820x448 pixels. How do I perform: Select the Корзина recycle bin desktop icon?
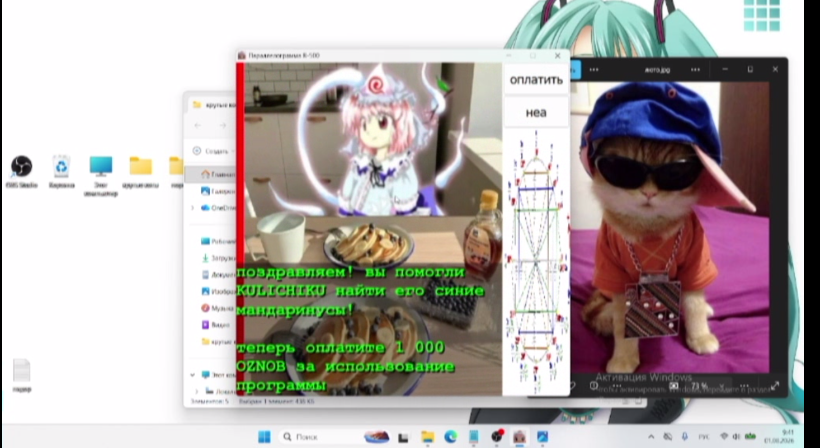pyautogui.click(x=61, y=173)
